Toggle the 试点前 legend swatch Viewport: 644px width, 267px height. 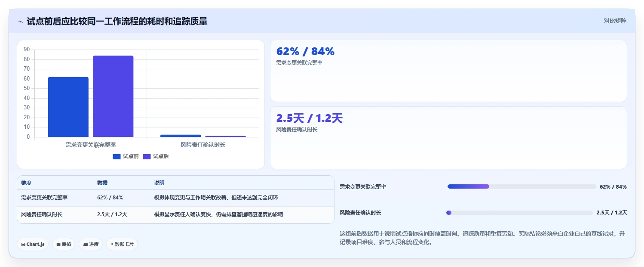[x=117, y=156]
